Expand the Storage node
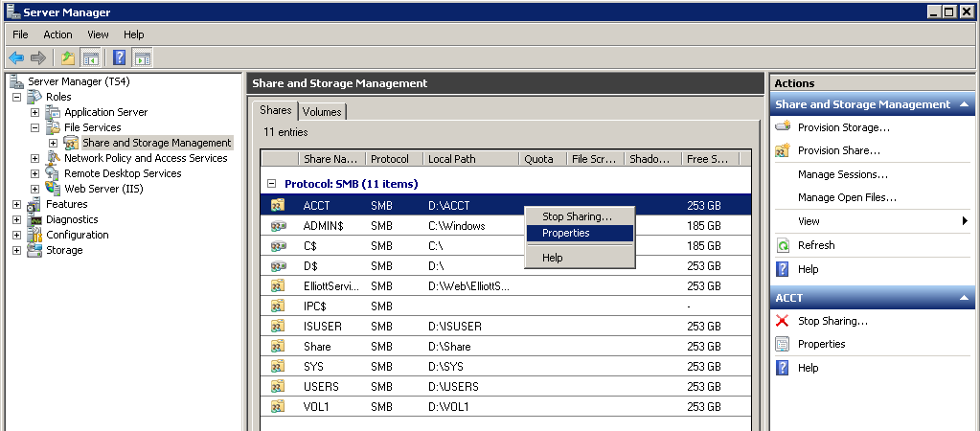The width and height of the screenshot is (980, 431). point(17,250)
